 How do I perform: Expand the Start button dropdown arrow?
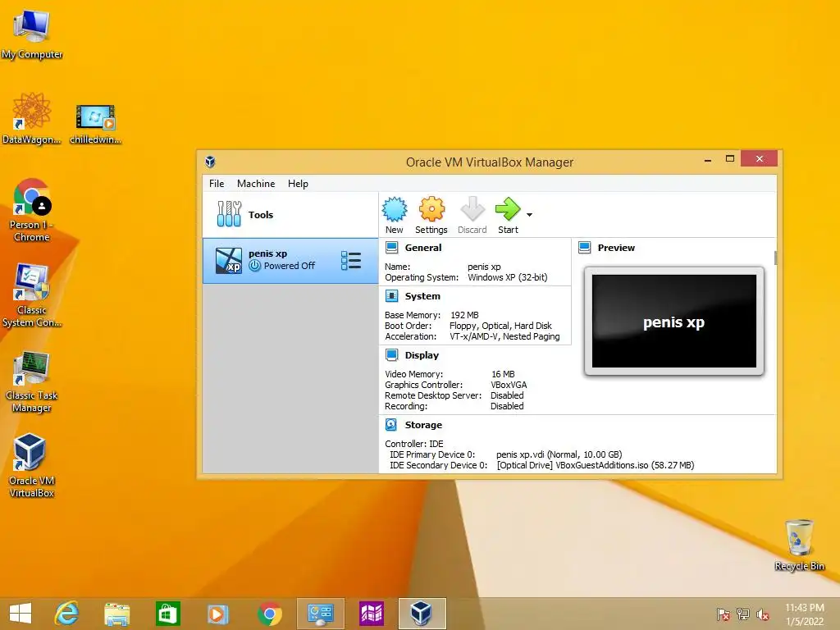click(x=529, y=215)
